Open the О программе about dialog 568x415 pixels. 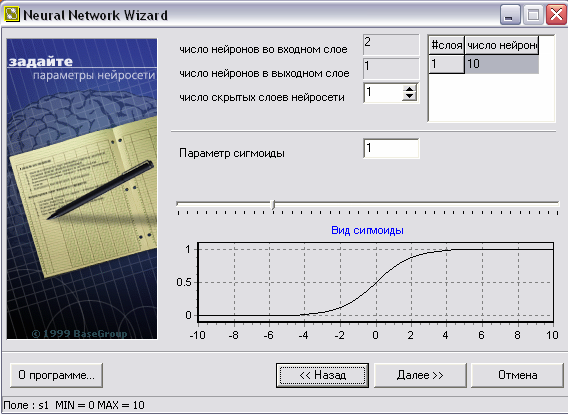(56, 375)
